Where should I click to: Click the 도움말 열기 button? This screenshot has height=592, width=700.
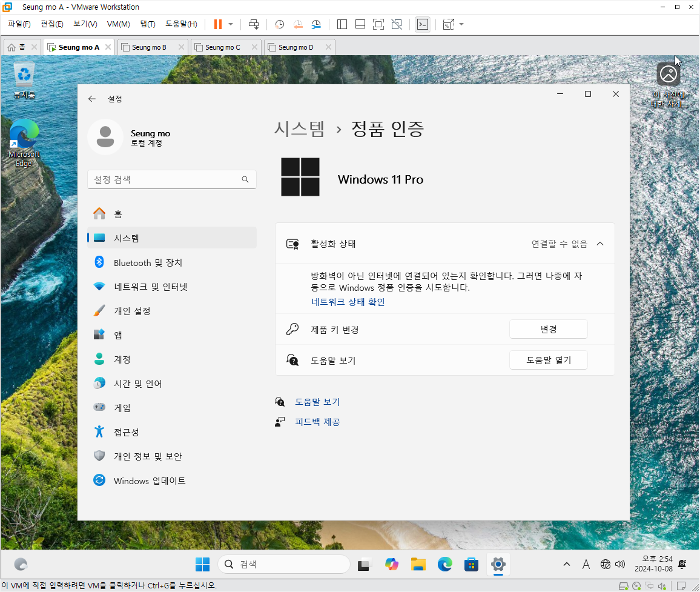point(548,360)
